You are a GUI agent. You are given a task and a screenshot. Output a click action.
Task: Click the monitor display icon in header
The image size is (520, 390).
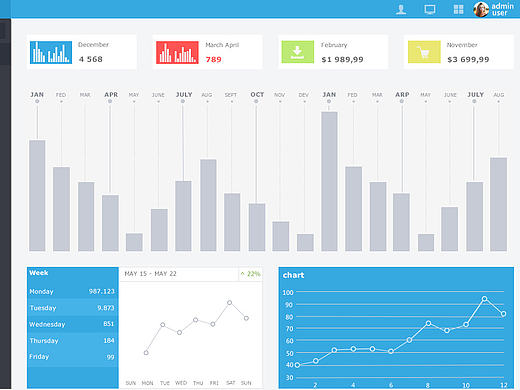click(x=430, y=9)
